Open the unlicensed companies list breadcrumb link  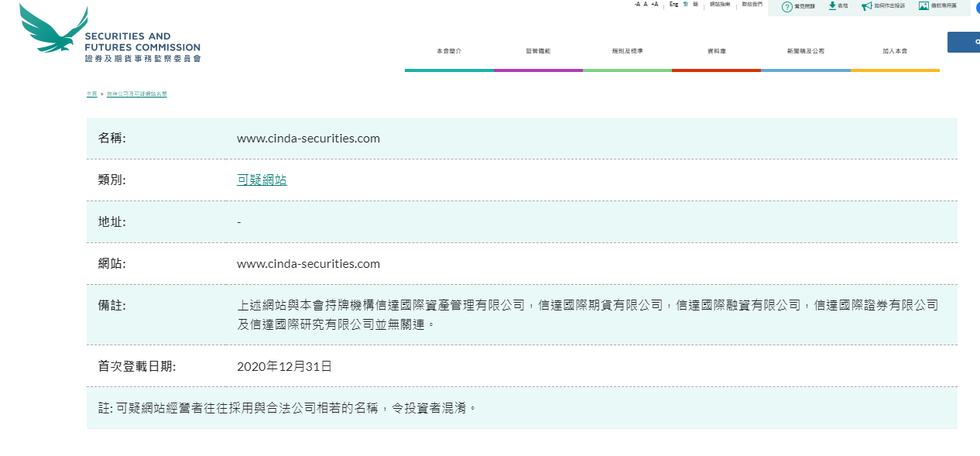coord(136,94)
